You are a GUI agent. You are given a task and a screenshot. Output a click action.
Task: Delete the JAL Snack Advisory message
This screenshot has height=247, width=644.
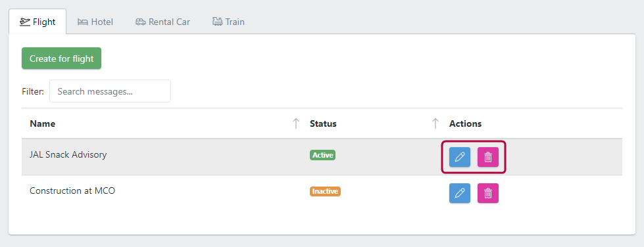click(x=488, y=157)
